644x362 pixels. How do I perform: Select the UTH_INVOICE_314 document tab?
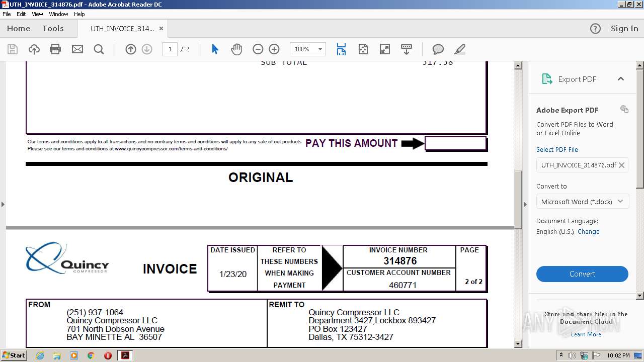(x=122, y=29)
